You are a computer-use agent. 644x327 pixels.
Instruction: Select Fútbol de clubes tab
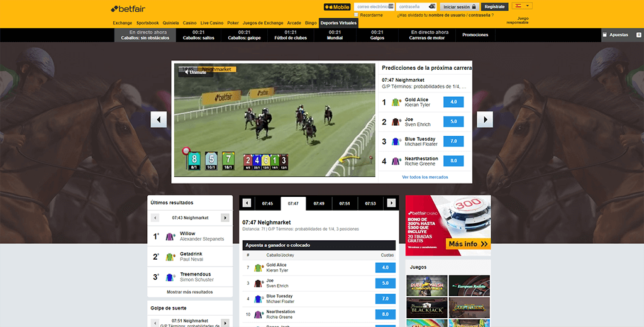click(x=291, y=35)
